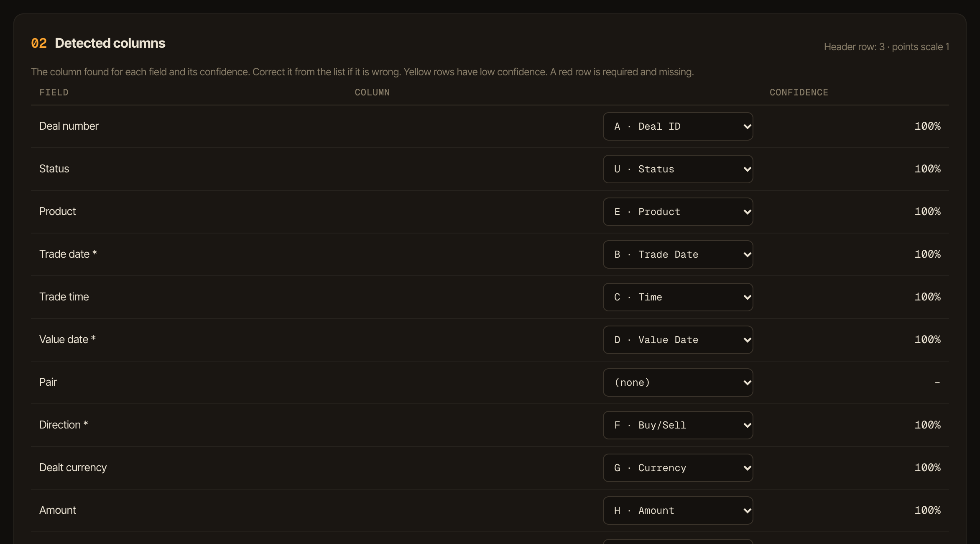Choose a column for the Pair field

pyautogui.click(x=678, y=382)
